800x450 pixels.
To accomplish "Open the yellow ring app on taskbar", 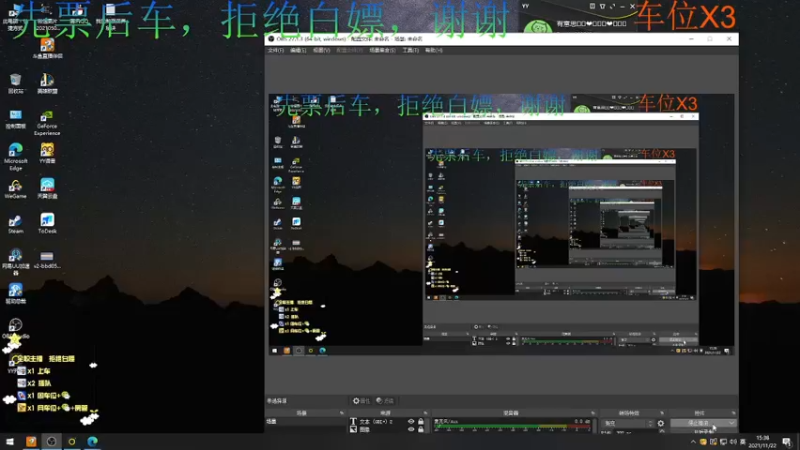I will [x=72, y=441].
